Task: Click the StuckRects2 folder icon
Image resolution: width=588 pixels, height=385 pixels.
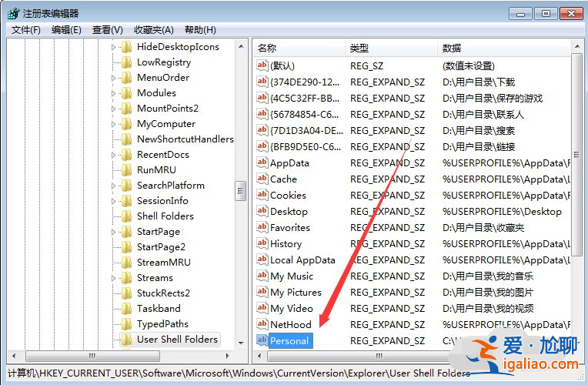Action: pos(127,293)
